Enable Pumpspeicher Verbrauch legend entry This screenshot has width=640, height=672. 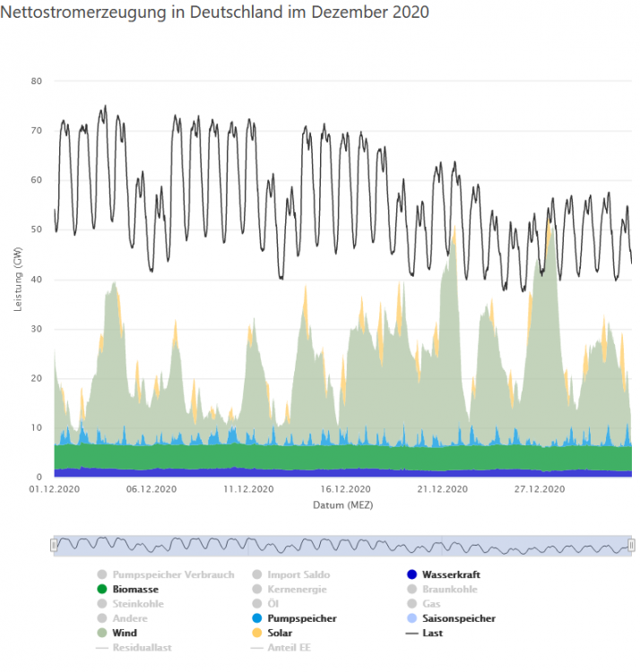(173, 574)
